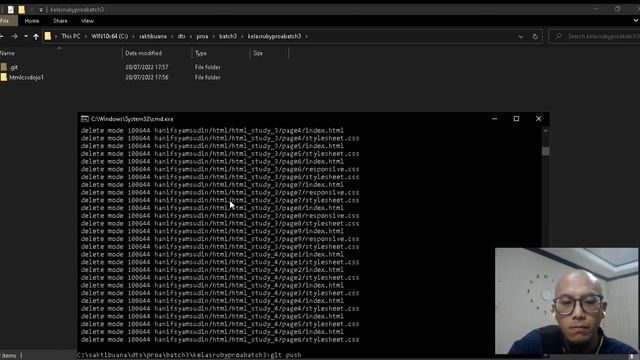This screenshot has height=360, width=640.
Task: Click quick access toolbar dropdown arrow
Action: point(41,9)
